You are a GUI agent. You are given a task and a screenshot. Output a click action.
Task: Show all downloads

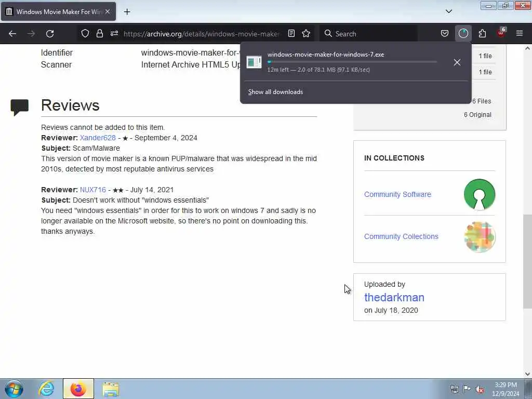point(275,92)
